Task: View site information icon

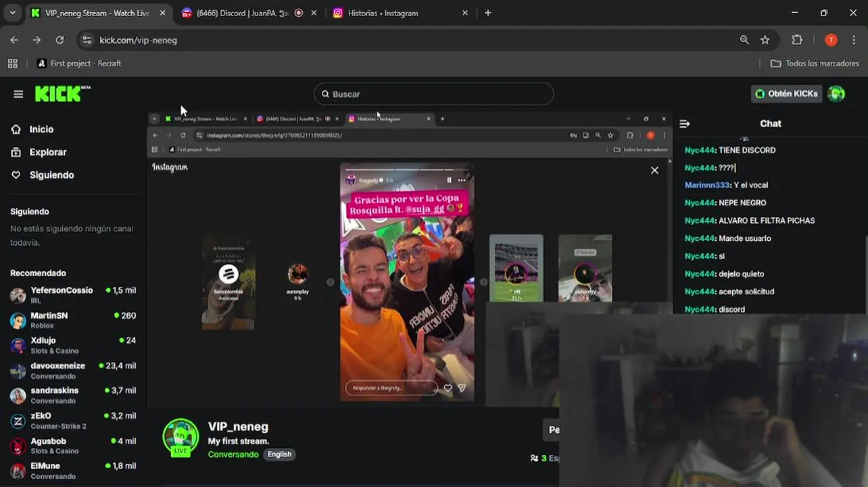Action: pos(87,40)
